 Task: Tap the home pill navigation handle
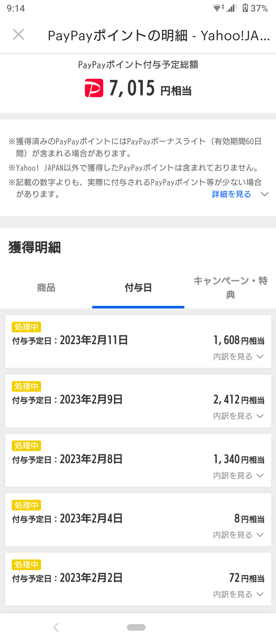tap(136, 627)
